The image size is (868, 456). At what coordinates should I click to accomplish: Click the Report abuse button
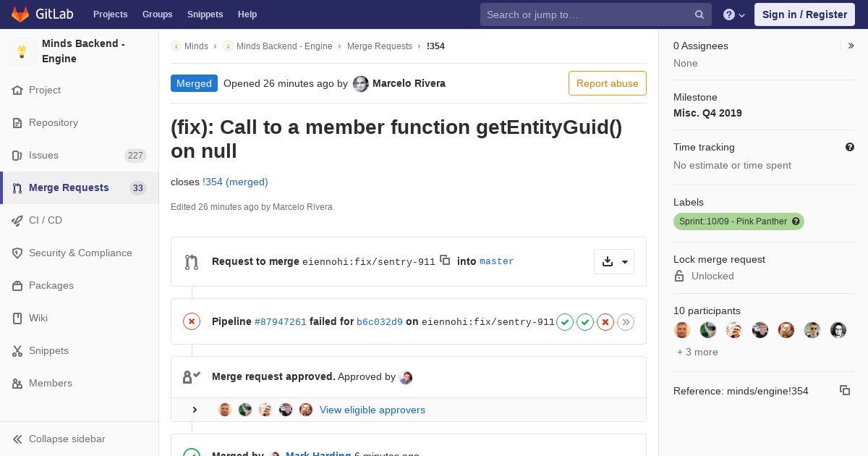(x=607, y=83)
